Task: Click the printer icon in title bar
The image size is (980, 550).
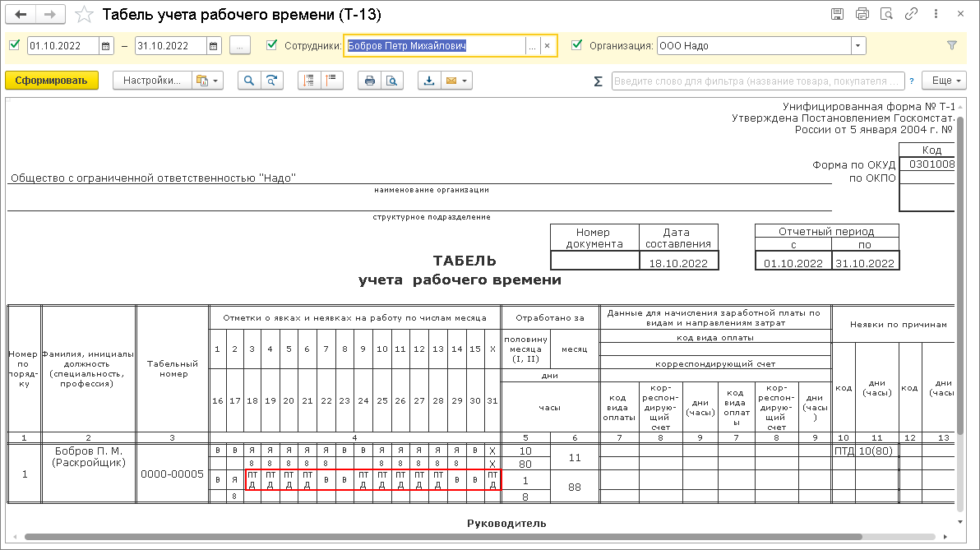Action: click(x=862, y=14)
